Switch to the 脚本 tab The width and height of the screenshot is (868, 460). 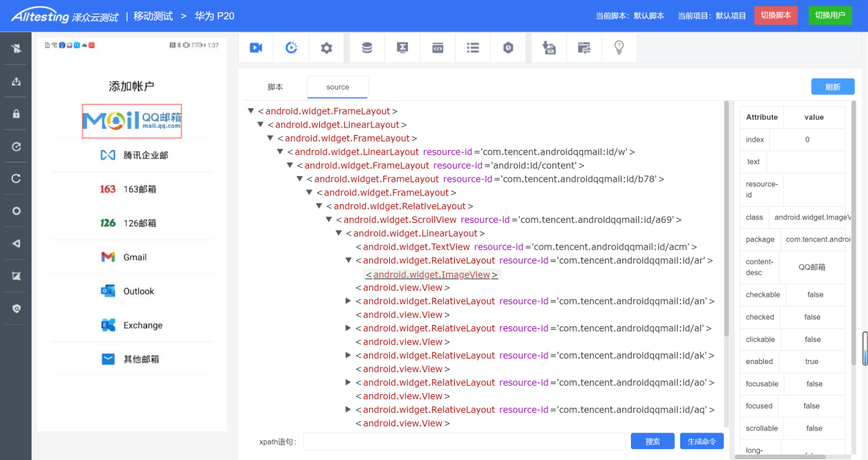coord(275,87)
